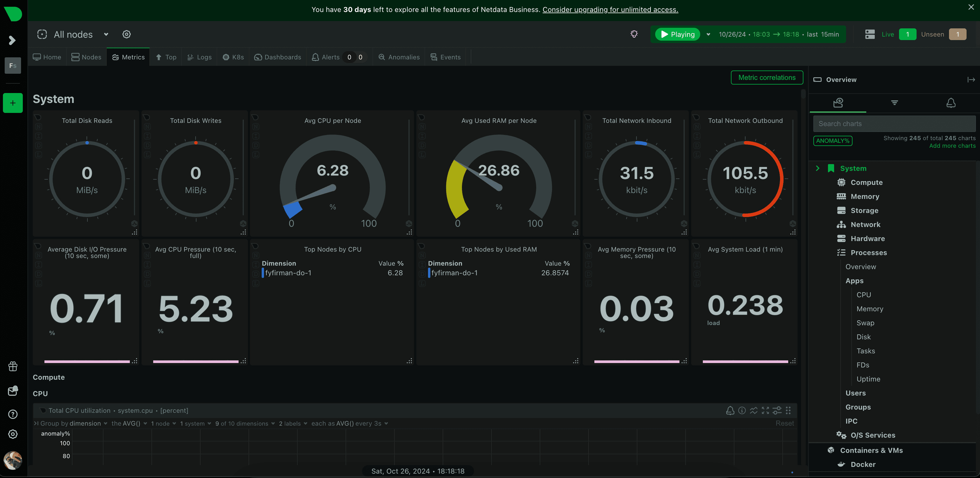Focus the Search charts input field

894,124
